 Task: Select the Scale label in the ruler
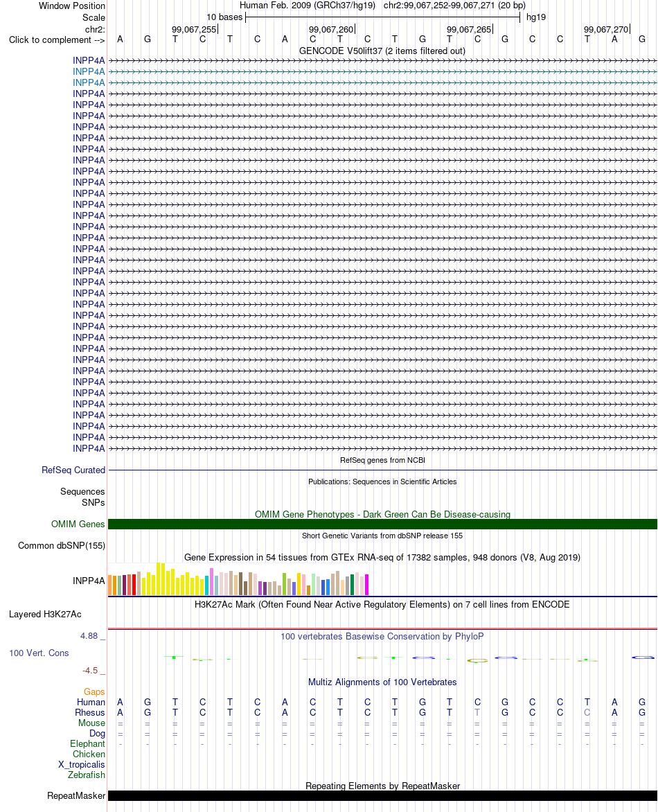(94, 17)
